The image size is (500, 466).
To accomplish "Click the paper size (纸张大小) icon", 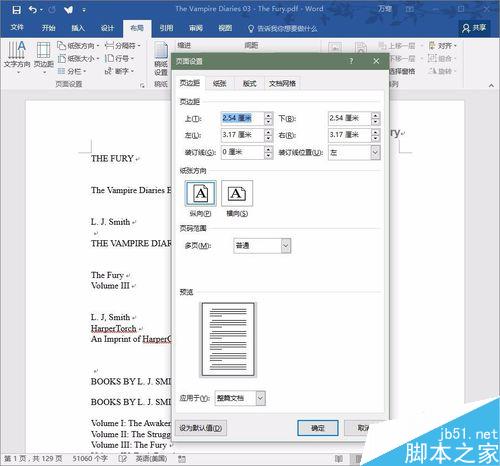I will coord(61,59).
